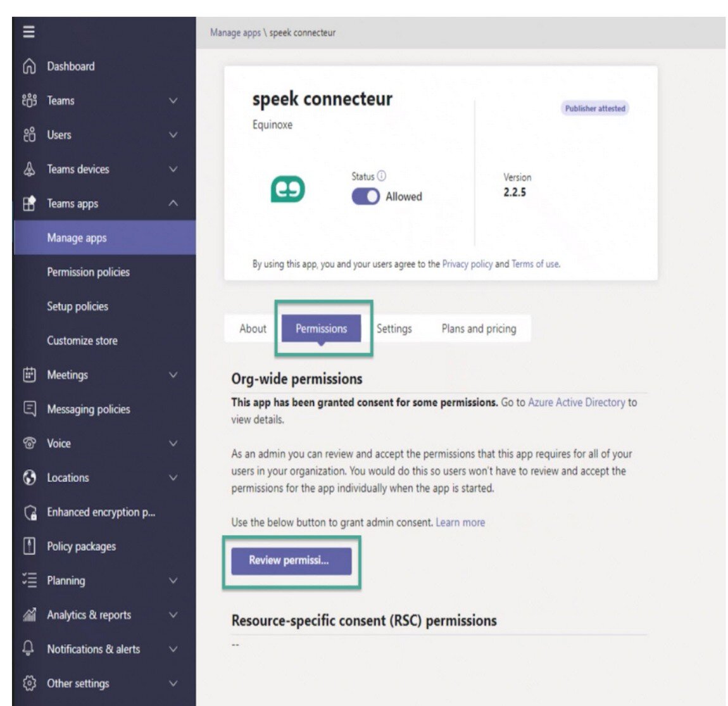Select Permission policies in sidebar
The height and width of the screenshot is (706, 728).
(x=88, y=272)
